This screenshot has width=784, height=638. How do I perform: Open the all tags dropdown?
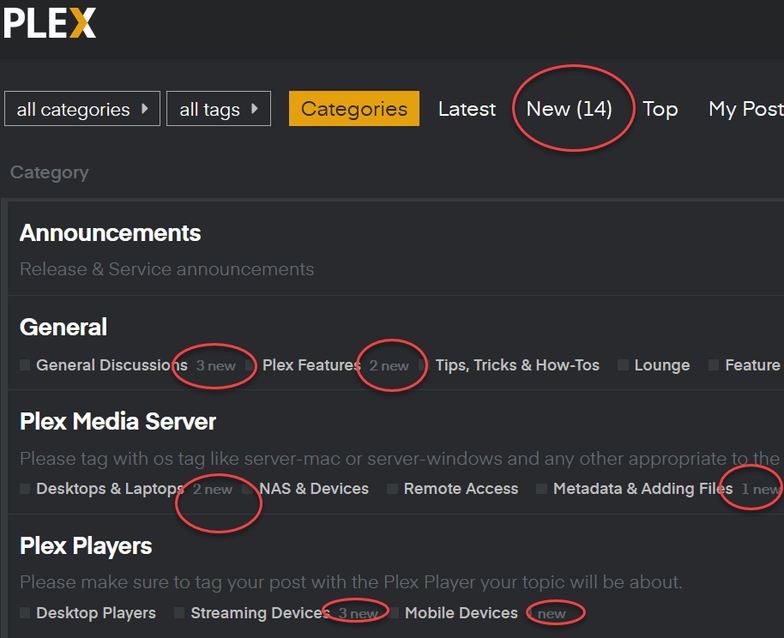(218, 108)
